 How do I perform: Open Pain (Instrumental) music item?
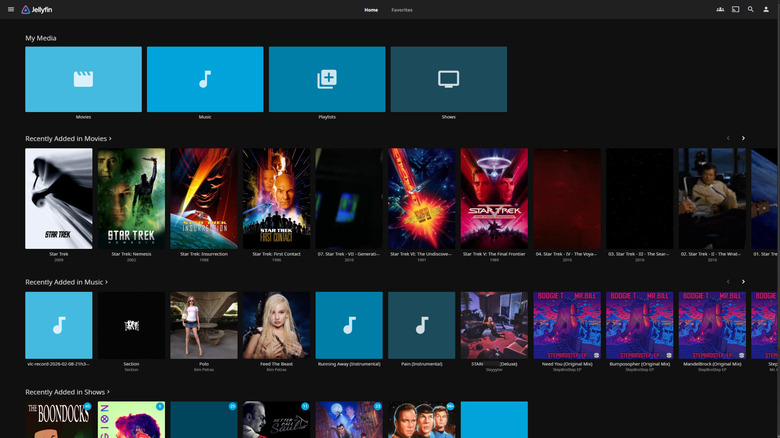tap(422, 325)
